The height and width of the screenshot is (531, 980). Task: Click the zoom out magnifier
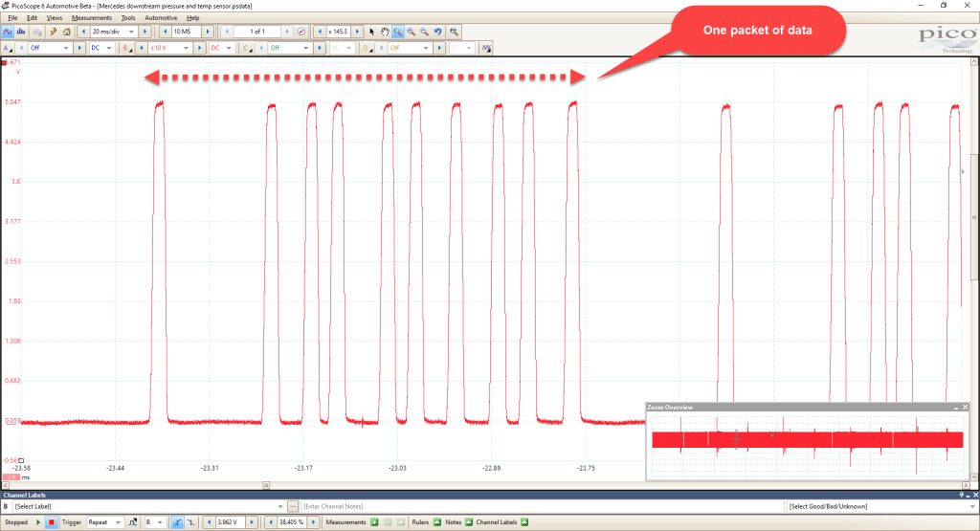(x=424, y=32)
